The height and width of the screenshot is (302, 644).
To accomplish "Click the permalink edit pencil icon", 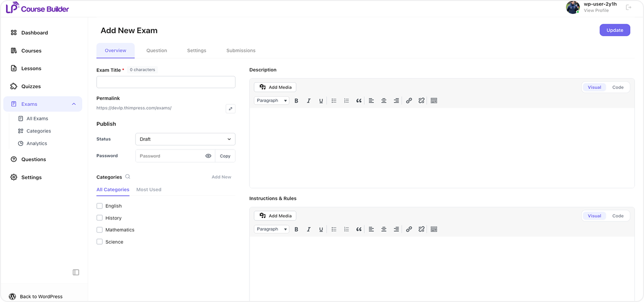I will click(x=230, y=109).
